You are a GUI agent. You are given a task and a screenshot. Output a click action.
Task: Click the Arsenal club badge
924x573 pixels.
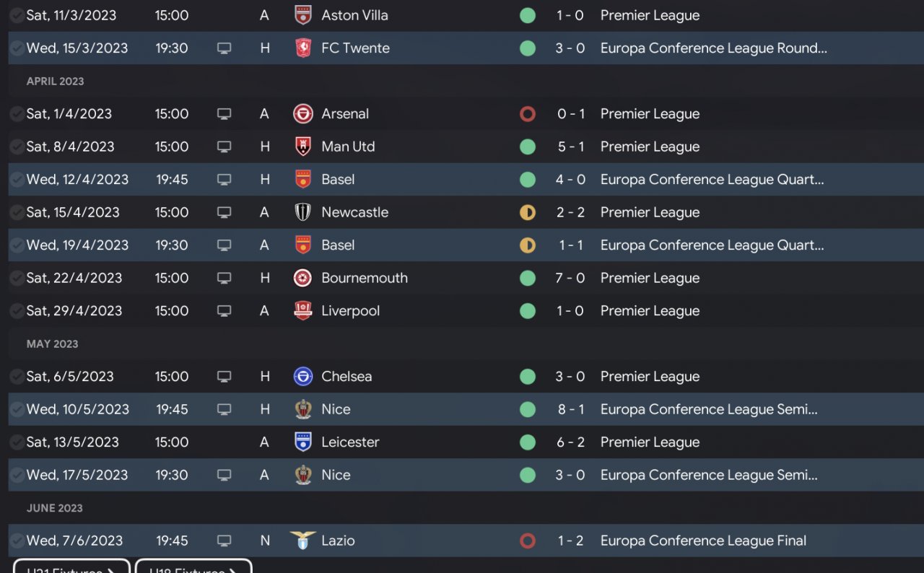pos(303,114)
